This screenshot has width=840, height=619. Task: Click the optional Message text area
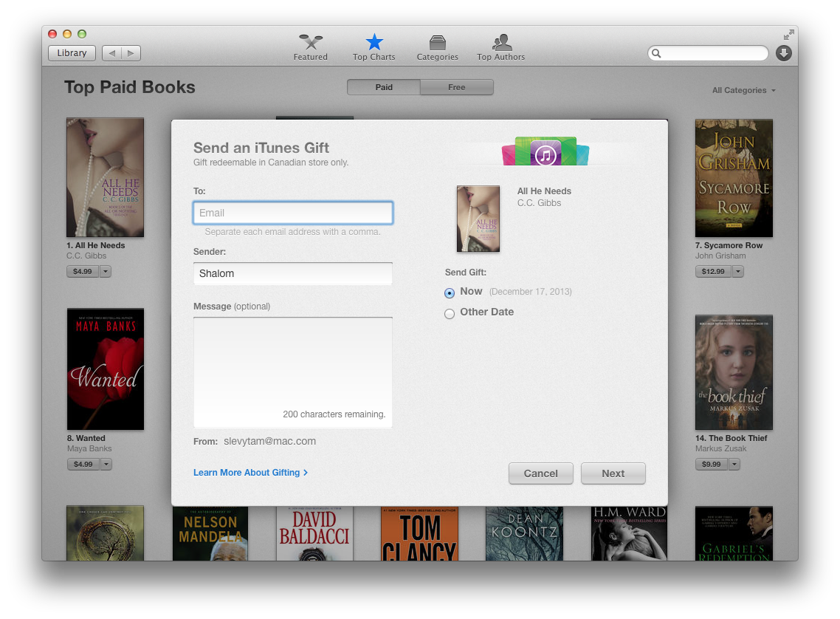coord(293,372)
